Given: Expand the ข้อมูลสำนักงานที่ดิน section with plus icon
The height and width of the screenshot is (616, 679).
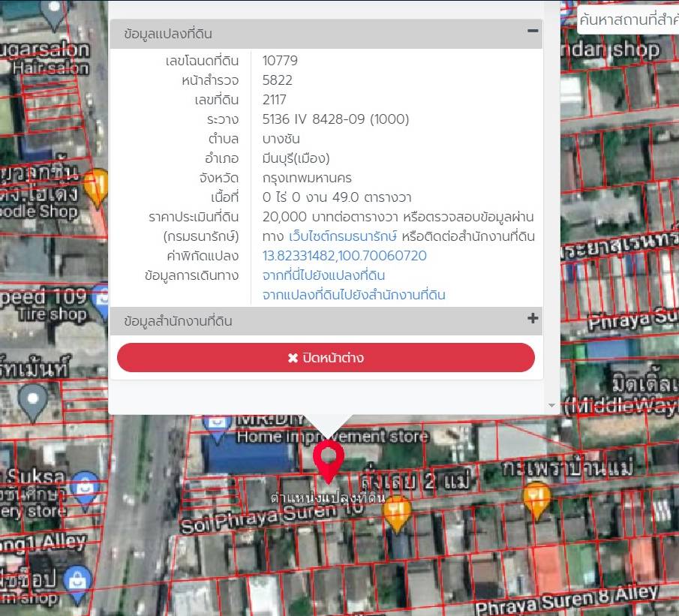Looking at the screenshot, I should tap(533, 319).
